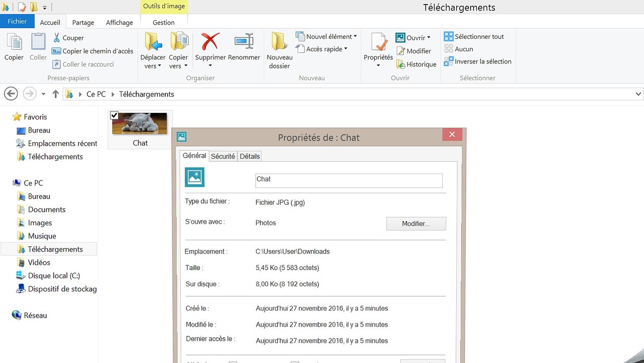Open Vidéos folder in sidebar
The image size is (644, 363).
coord(33,262)
